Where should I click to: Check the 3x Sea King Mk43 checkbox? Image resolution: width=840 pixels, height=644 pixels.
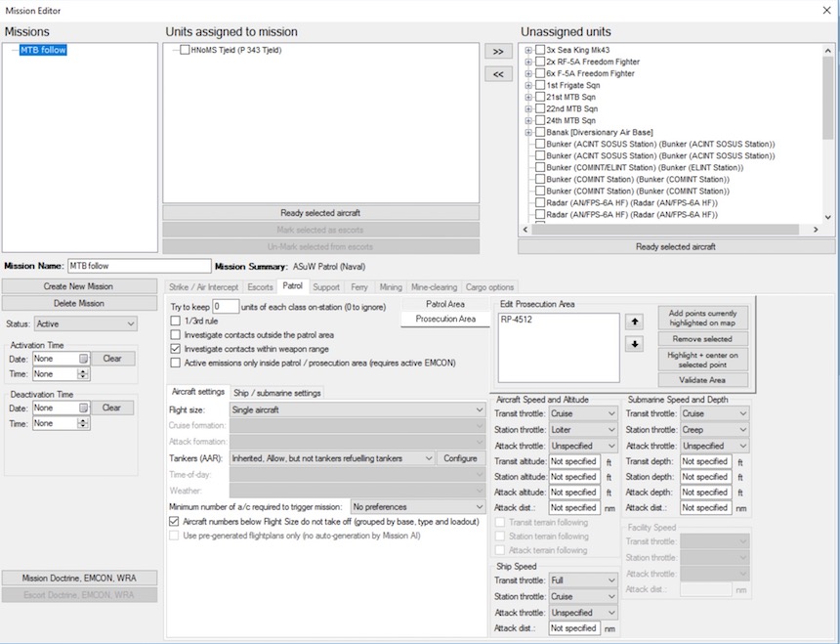click(x=540, y=50)
